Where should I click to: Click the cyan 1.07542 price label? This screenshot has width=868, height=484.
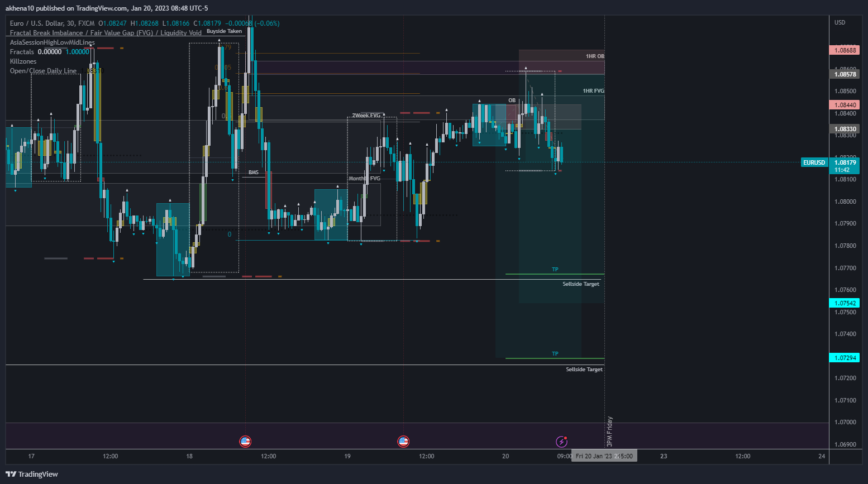[844, 303]
